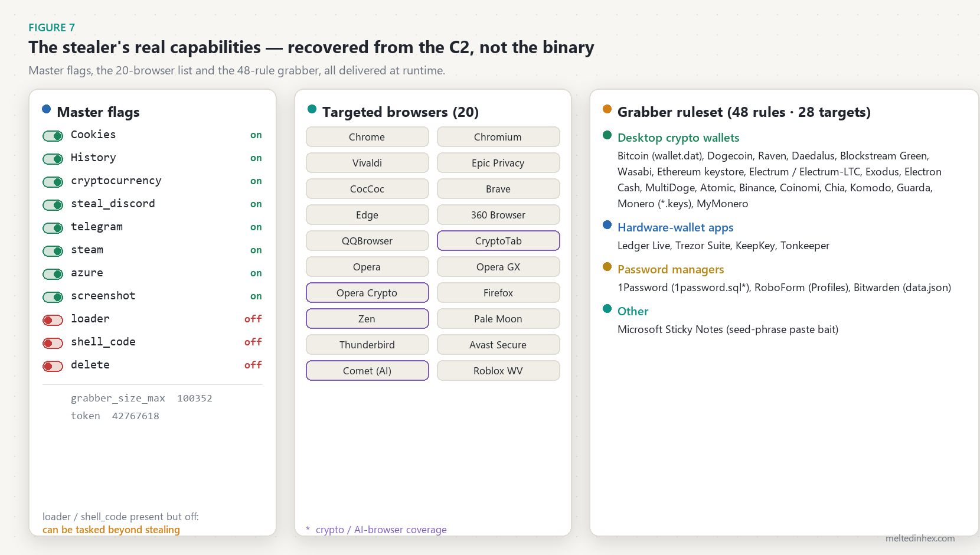Viewport: 980px width, 555px height.
Task: Click the orange dot beside Grabber ruleset
Action: 607,109
